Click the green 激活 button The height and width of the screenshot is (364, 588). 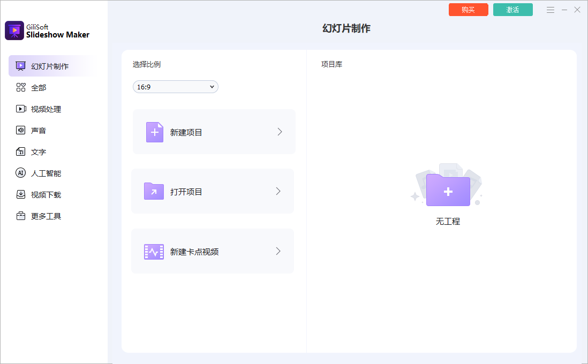tap(512, 10)
